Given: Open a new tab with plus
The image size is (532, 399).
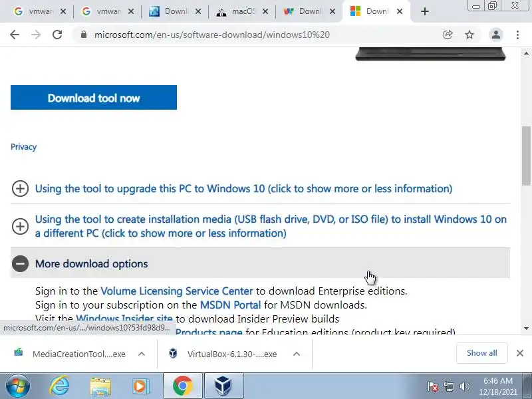Looking at the screenshot, I should pos(424,11).
